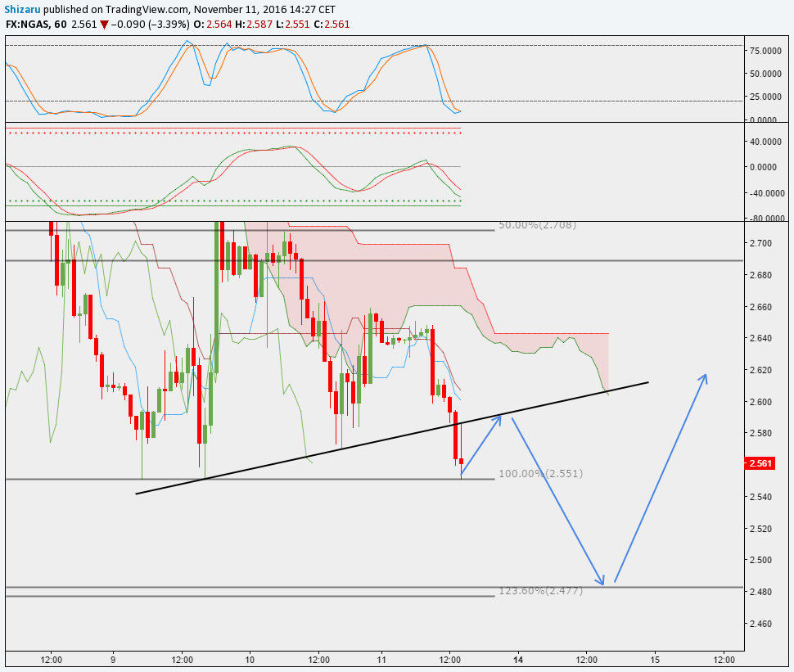Click the −0.090 (−3.39%) change value

[151, 25]
